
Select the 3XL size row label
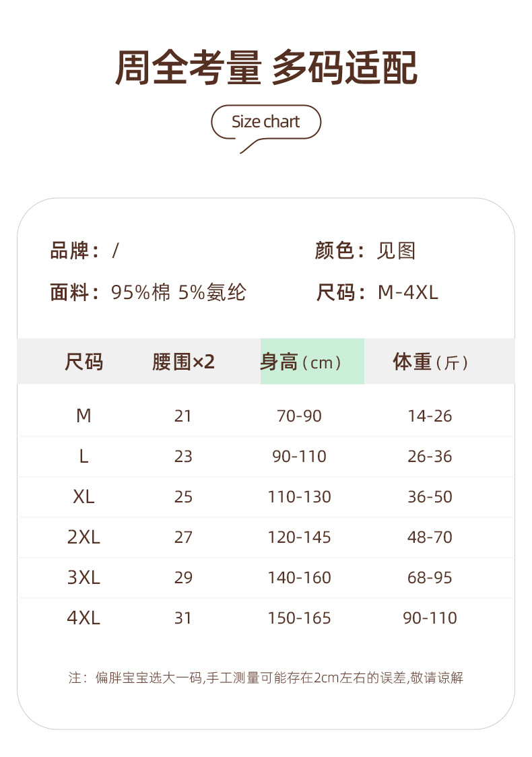(x=84, y=578)
